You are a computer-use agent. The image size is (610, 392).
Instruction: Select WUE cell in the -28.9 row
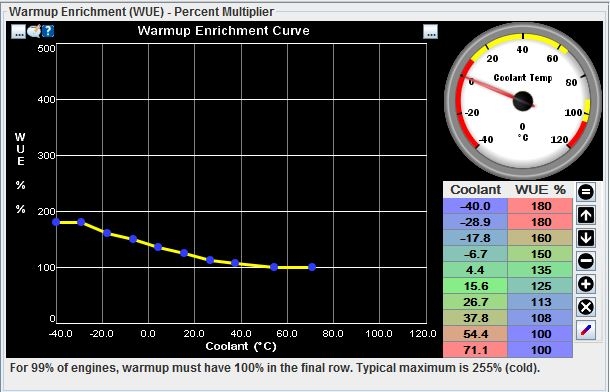click(540, 222)
